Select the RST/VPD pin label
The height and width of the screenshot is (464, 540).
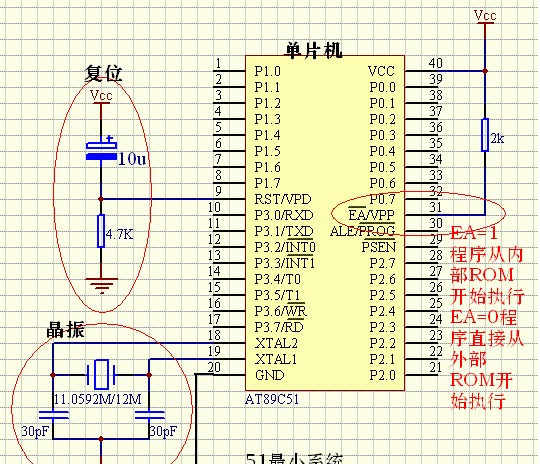click(283, 199)
